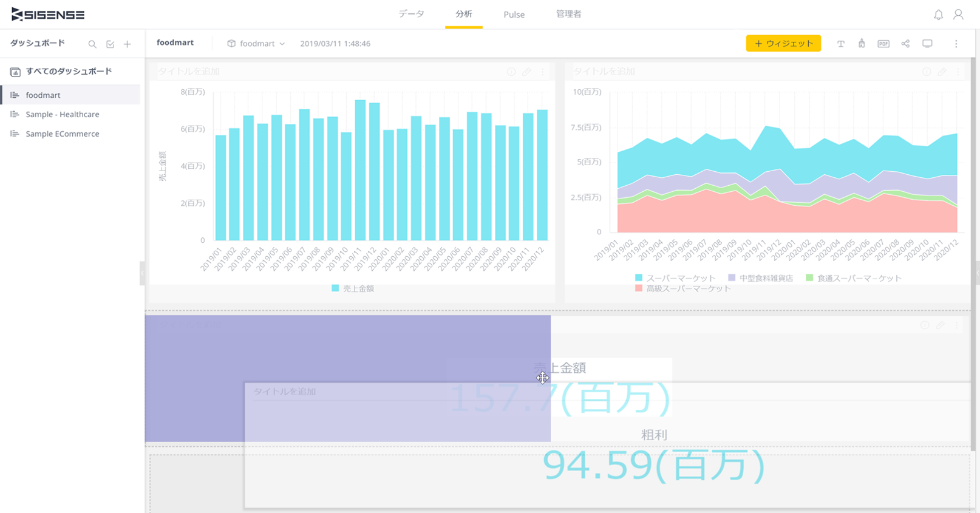The height and width of the screenshot is (513, 980).
Task: Add a new widget with ウィジェット button
Action: (783, 43)
